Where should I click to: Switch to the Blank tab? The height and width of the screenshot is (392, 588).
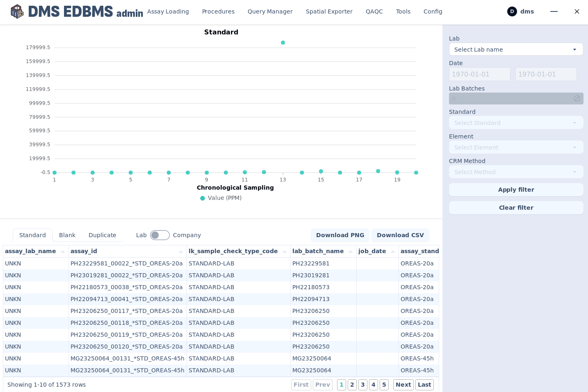click(x=67, y=235)
